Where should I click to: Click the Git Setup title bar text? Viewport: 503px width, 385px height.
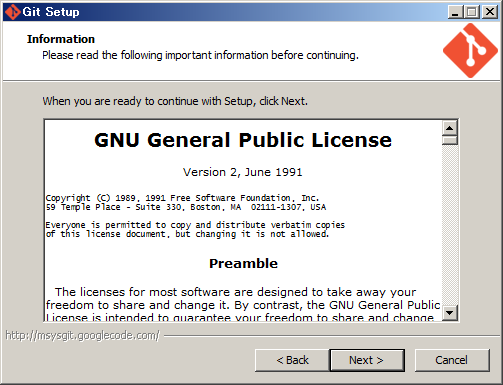51,12
